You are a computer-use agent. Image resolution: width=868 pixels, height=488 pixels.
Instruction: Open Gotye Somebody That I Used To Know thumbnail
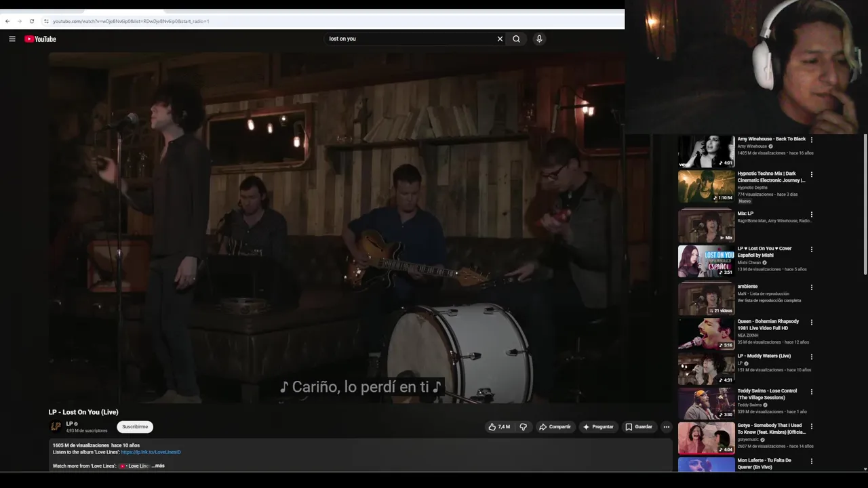click(706, 438)
